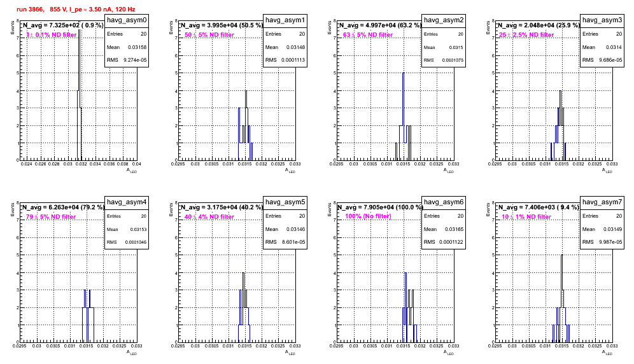Click Mean 0.03149 in havg_asym7 stats
Screen dimensions: 634x364
tap(602, 229)
